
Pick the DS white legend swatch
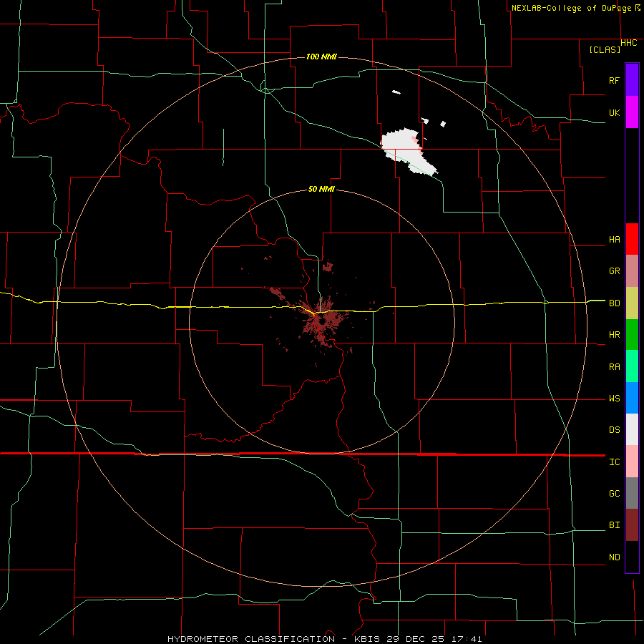click(x=632, y=429)
